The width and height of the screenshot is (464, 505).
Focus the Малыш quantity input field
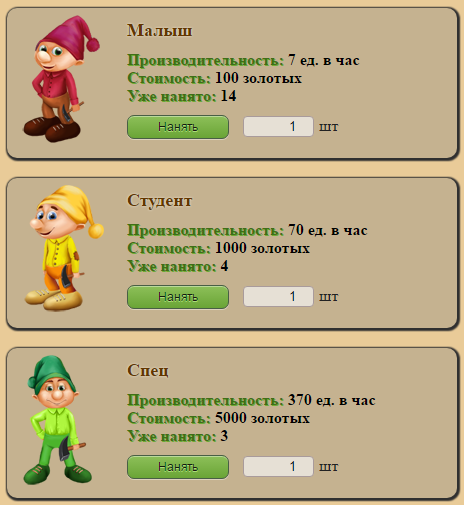click(278, 126)
